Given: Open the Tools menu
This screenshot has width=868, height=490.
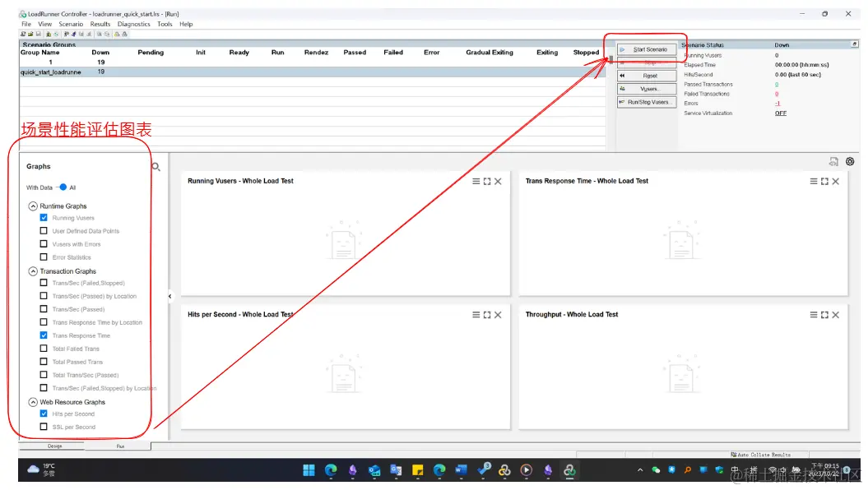Looking at the screenshot, I should tap(165, 25).
